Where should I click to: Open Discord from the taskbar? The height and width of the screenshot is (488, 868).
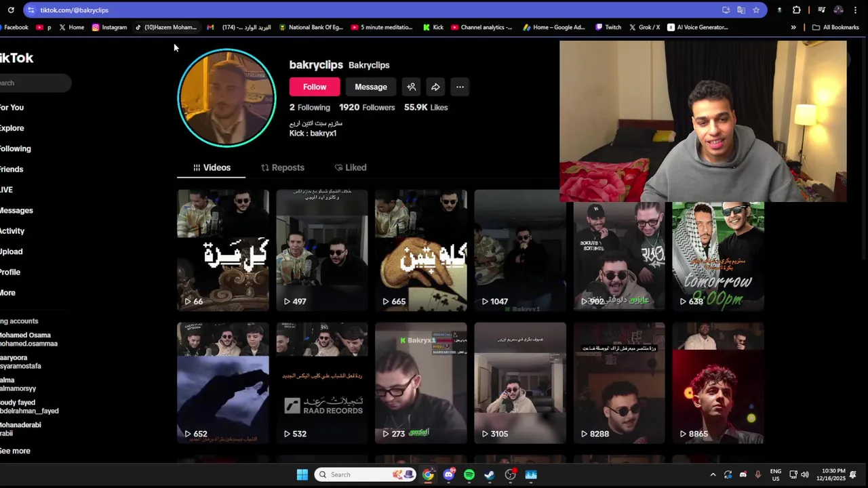pos(448,474)
